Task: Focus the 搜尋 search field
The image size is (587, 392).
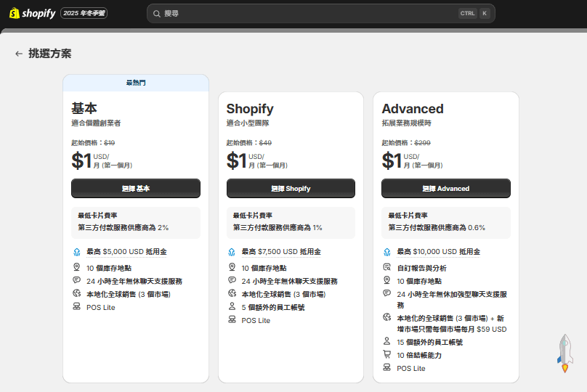Action: click(x=321, y=14)
